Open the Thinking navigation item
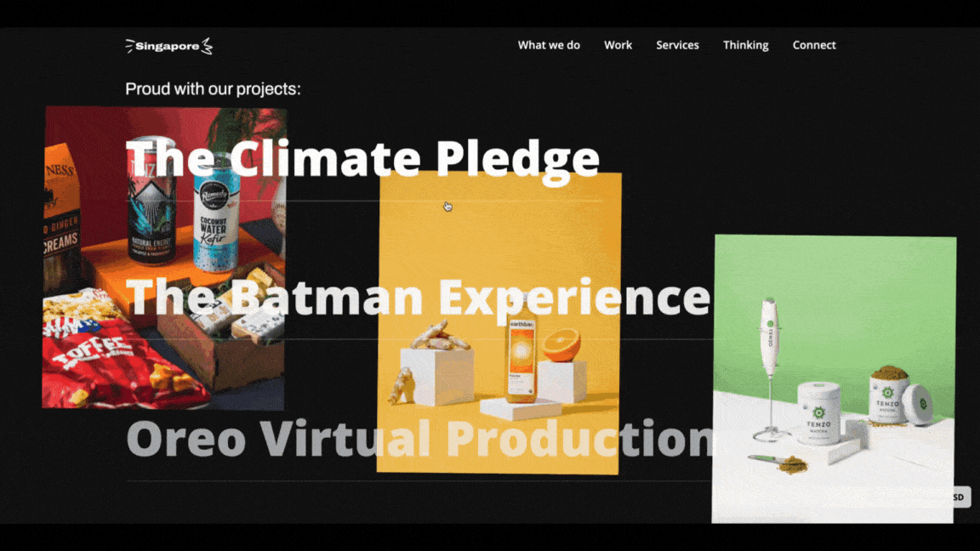The height and width of the screenshot is (551, 980). 745,45
